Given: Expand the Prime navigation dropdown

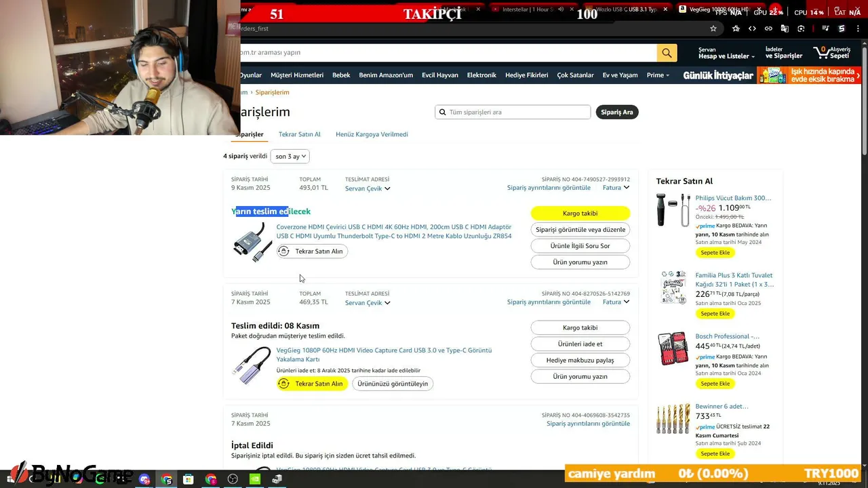Looking at the screenshot, I should tap(658, 75).
